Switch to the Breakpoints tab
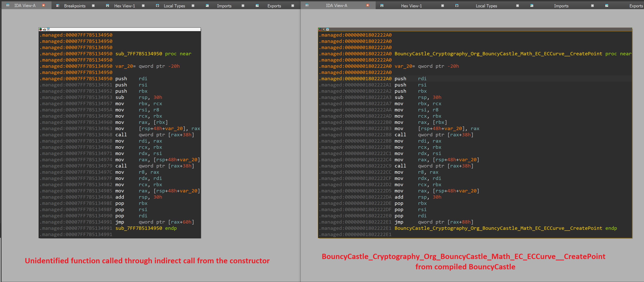 [75, 6]
